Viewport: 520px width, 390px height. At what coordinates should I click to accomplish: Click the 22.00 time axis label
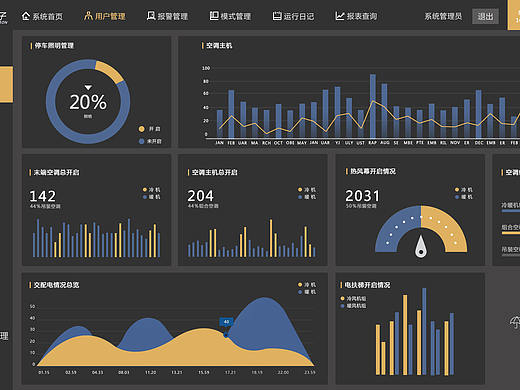[283, 372]
